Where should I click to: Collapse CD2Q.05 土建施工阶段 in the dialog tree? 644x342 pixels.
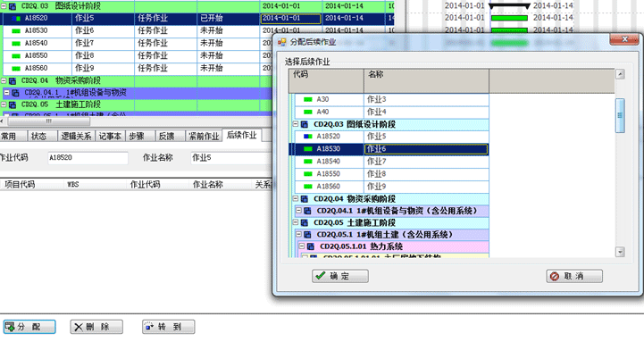[296, 222]
